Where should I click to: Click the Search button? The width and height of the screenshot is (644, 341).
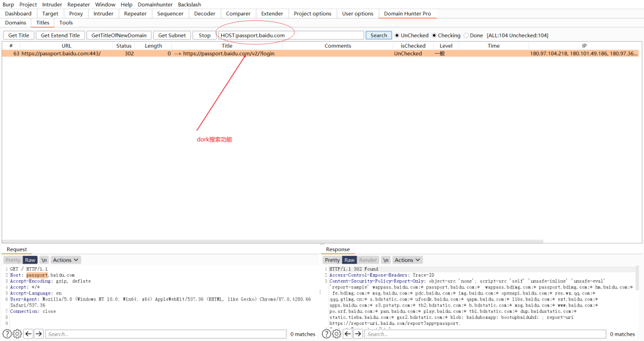pyautogui.click(x=379, y=35)
